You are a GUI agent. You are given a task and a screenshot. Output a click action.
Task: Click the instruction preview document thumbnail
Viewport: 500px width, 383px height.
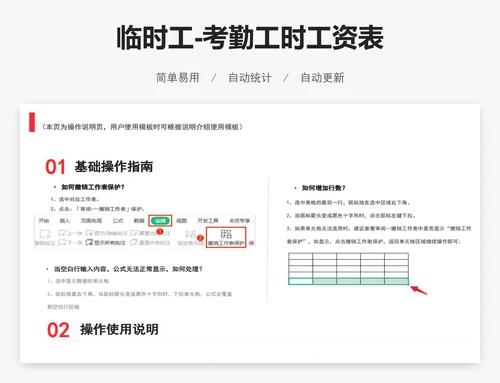[x=250, y=233]
